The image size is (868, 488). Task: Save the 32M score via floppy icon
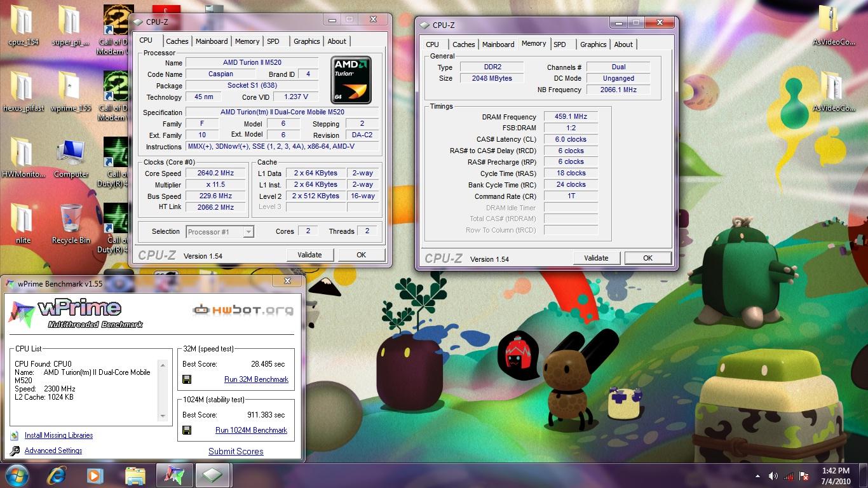[x=187, y=379]
